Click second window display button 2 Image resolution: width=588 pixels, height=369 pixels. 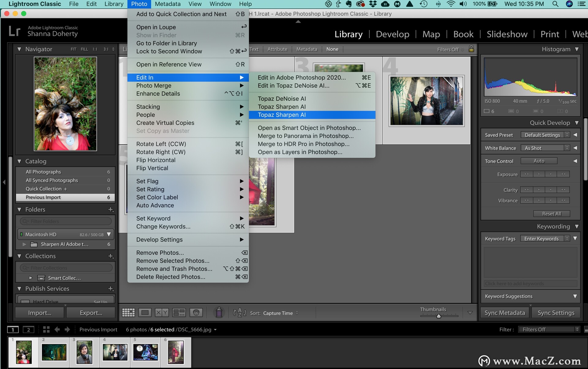tap(28, 329)
